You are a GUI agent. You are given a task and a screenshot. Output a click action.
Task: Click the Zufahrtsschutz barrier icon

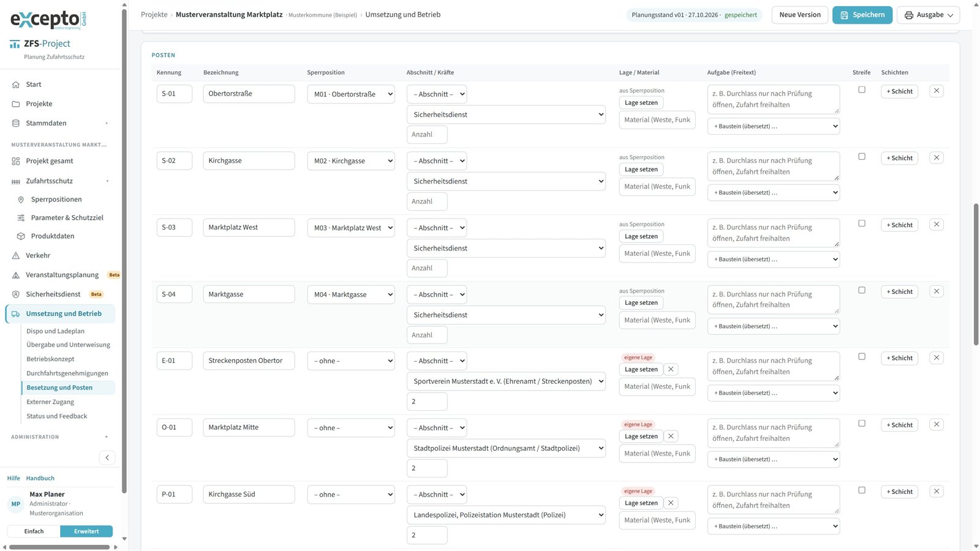coord(16,181)
